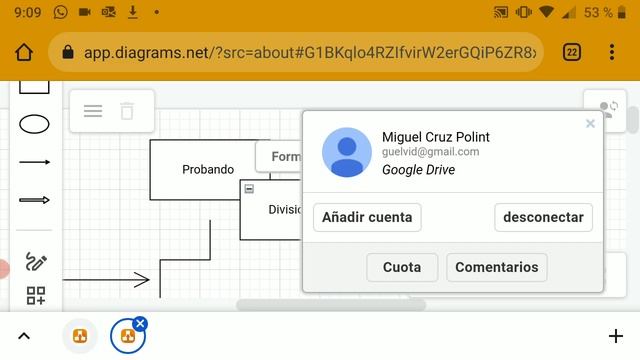Close the account popup with X

pos(590,123)
